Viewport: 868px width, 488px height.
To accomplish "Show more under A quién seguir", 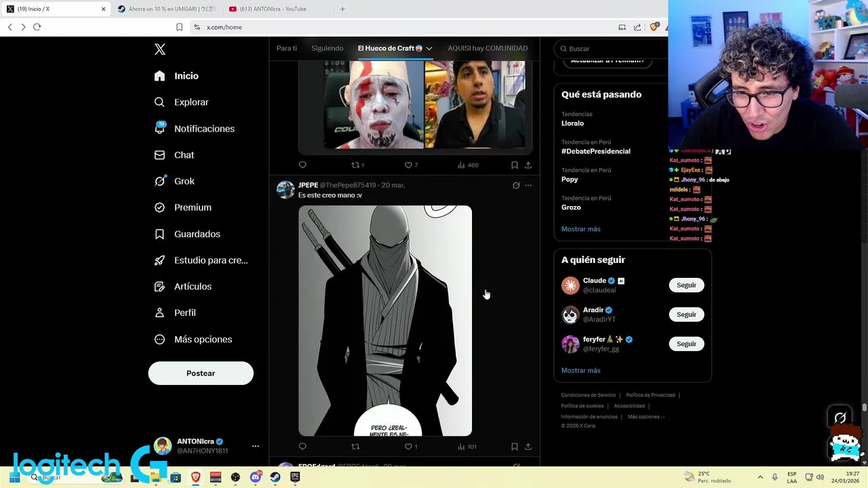I will 581,371.
